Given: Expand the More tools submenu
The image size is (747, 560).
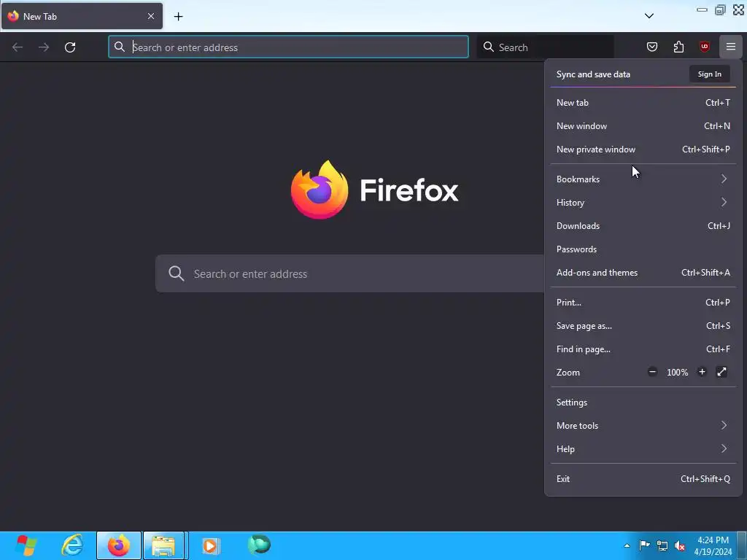Looking at the screenshot, I should point(643,426).
